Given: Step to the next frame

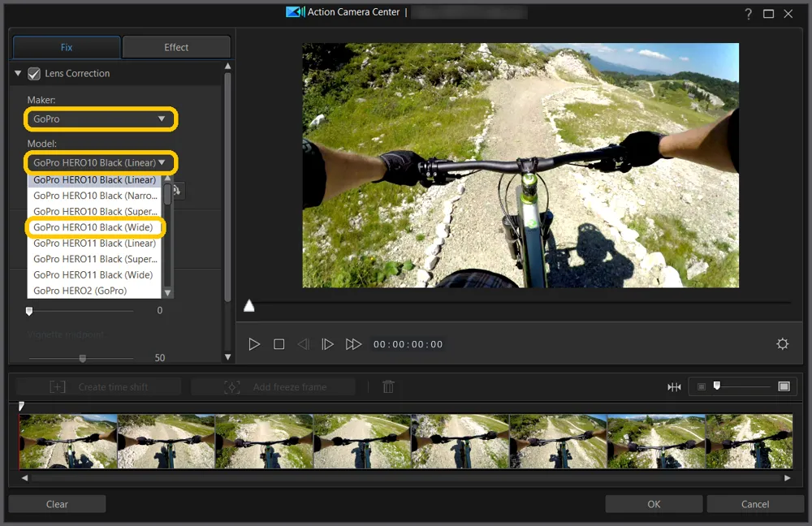Looking at the screenshot, I should [327, 344].
